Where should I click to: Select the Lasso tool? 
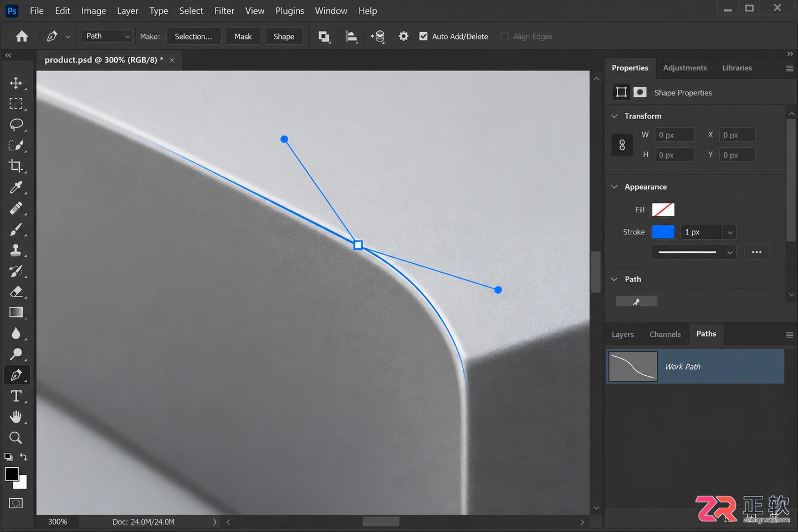pyautogui.click(x=16, y=125)
